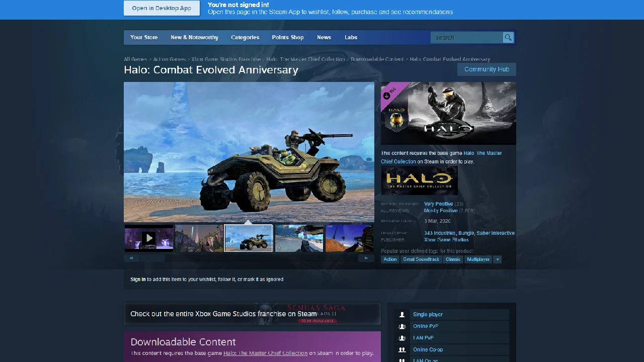Image resolution: width=644 pixels, height=362 pixels.
Task: Select the Warthog vehicle screenshot thumbnail
Action: pos(249,238)
